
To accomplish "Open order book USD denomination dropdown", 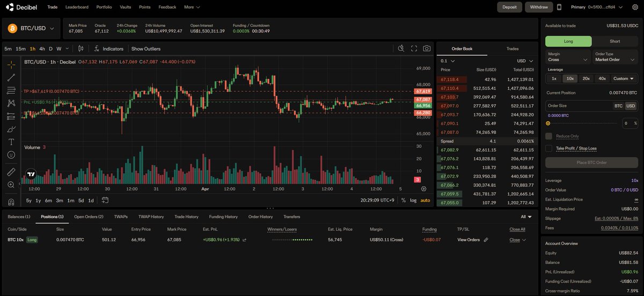I will tap(525, 61).
